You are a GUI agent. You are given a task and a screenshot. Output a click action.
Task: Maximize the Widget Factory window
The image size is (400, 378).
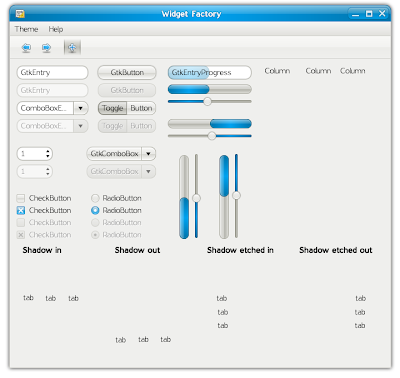point(369,14)
